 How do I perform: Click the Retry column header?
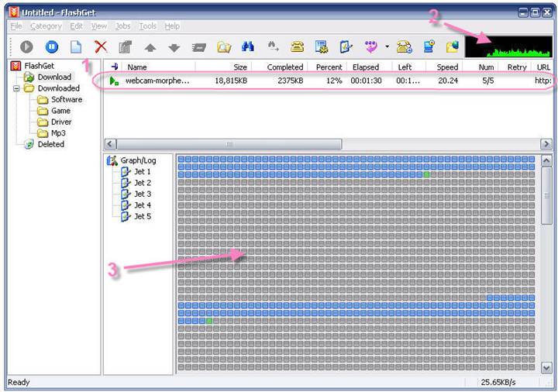click(x=515, y=67)
